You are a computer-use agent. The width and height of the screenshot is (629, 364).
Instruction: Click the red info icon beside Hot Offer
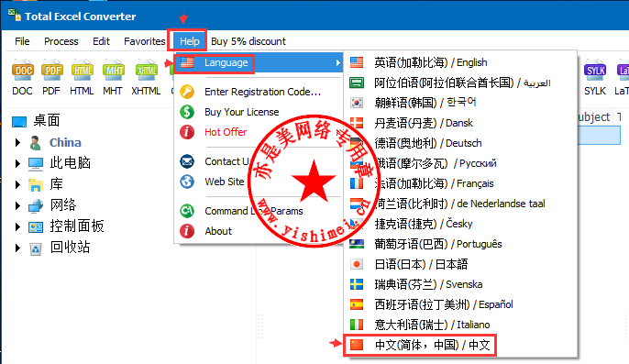(x=187, y=132)
